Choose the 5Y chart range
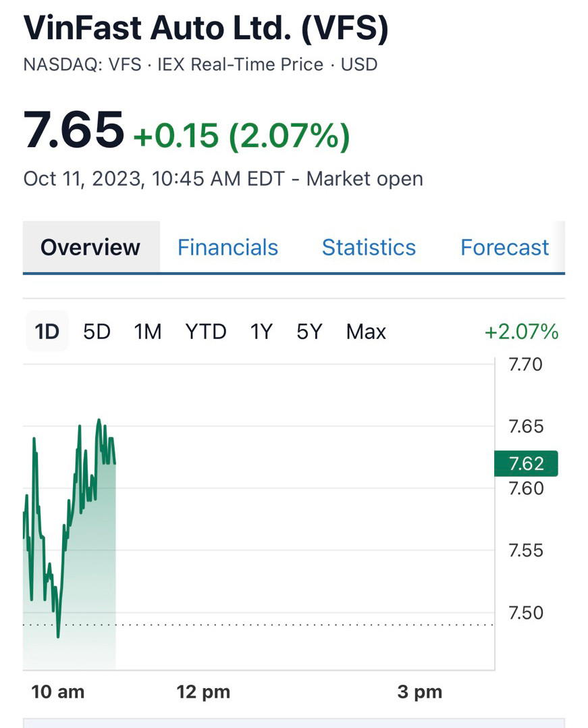The height and width of the screenshot is (728, 588). click(309, 332)
